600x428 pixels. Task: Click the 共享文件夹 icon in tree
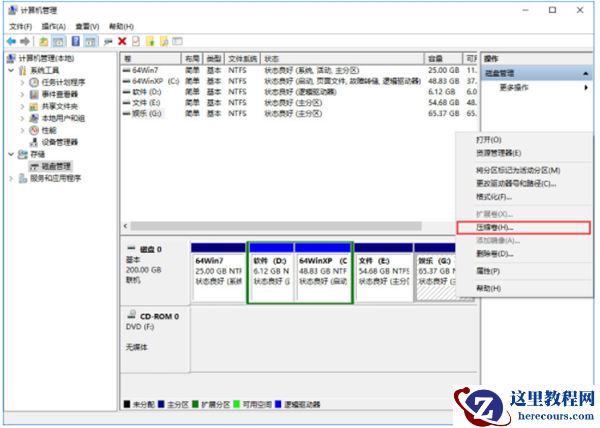coord(34,106)
